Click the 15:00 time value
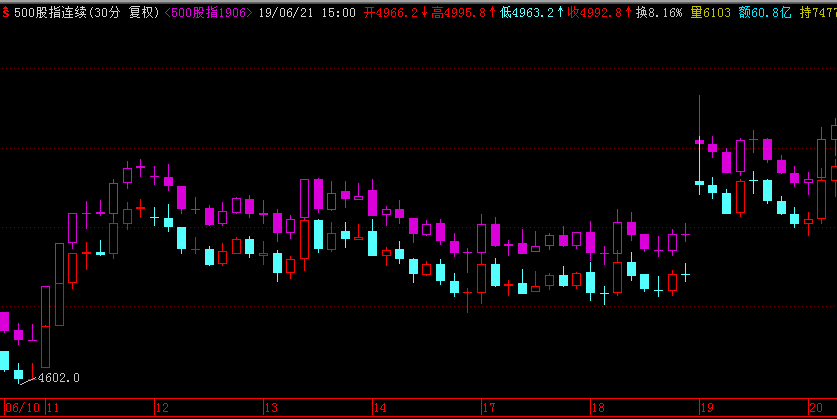The image size is (837, 419). 339,13
